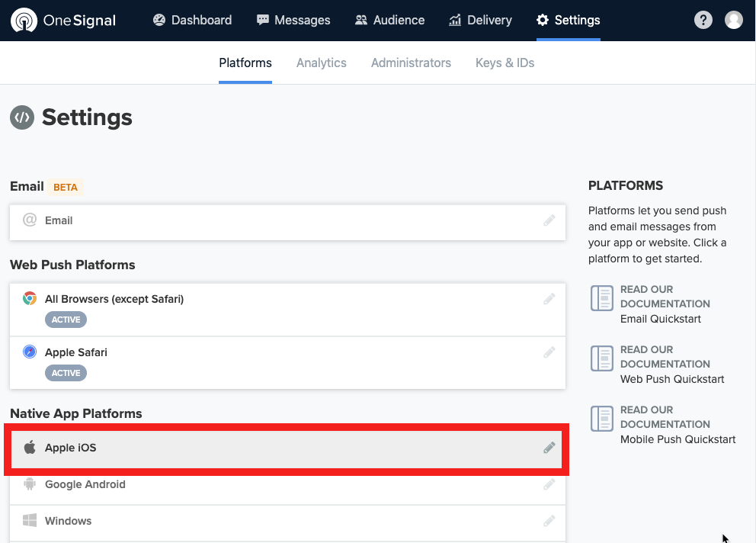Edit Email with its pencil icon
Screen dimensions: 756x543
coord(549,220)
